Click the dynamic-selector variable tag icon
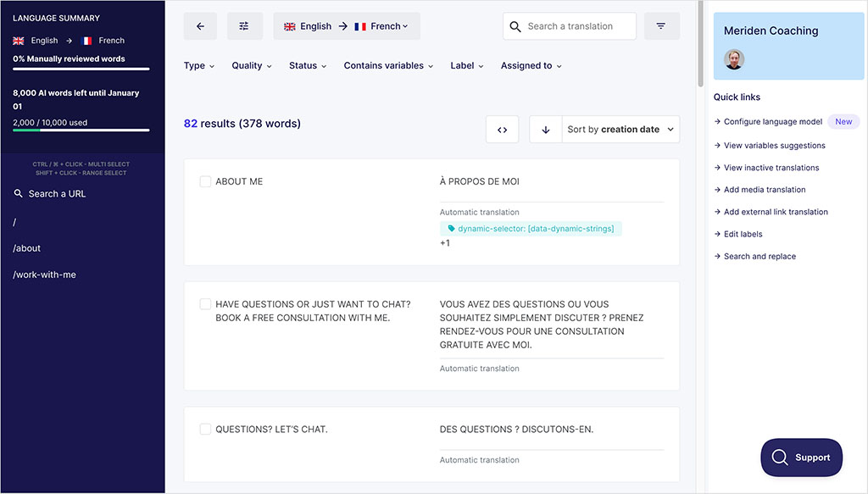The width and height of the screenshot is (868, 494). (450, 228)
